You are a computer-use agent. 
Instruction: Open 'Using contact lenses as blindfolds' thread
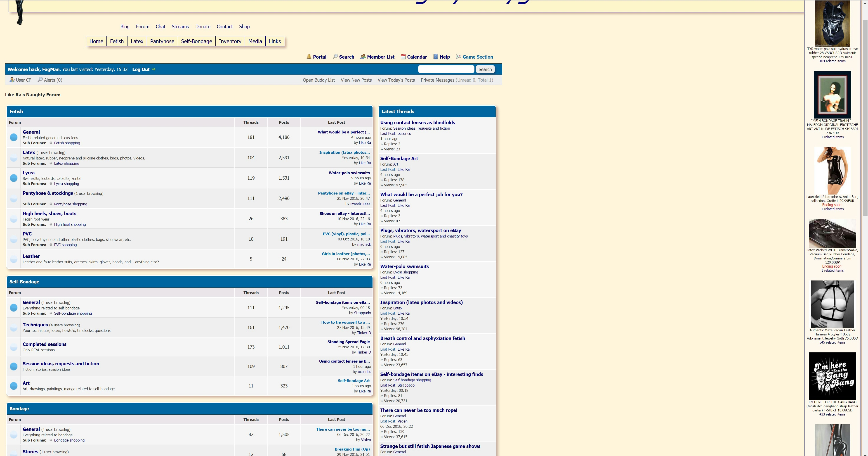[417, 122]
